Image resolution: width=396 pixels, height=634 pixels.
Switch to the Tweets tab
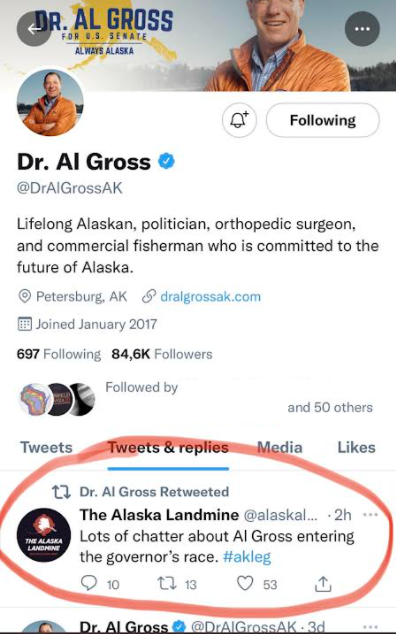[x=46, y=447]
